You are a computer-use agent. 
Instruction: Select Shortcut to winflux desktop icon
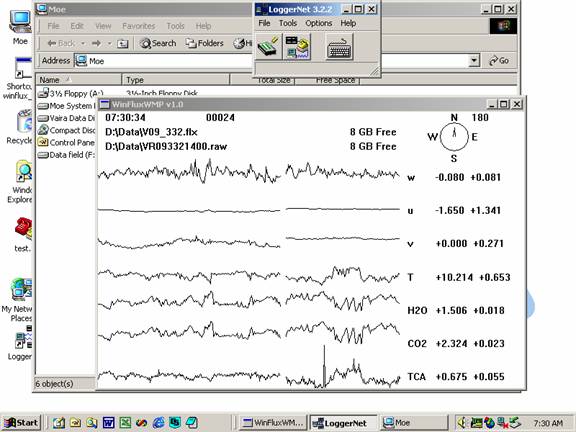click(18, 79)
